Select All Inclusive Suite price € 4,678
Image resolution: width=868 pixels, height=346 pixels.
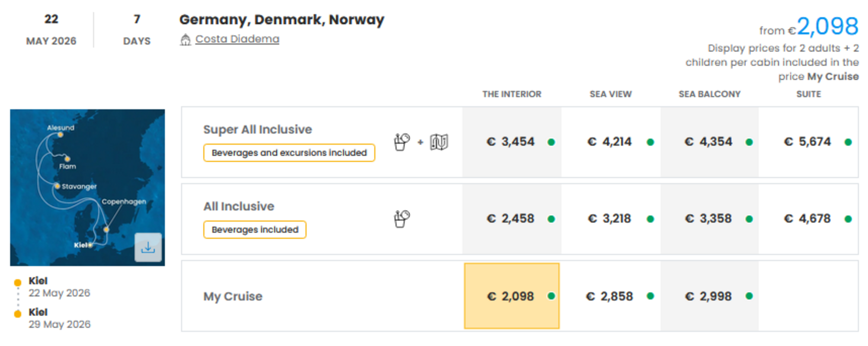tap(807, 219)
